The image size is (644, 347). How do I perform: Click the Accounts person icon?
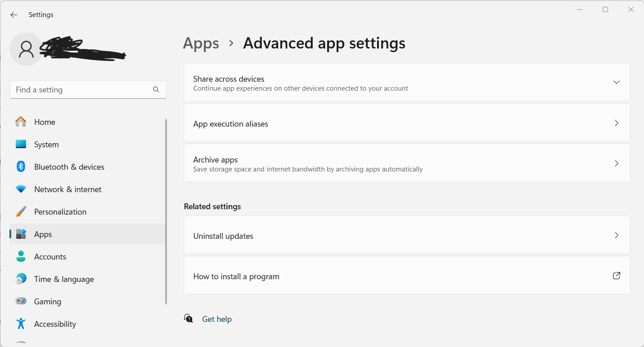pyautogui.click(x=21, y=256)
